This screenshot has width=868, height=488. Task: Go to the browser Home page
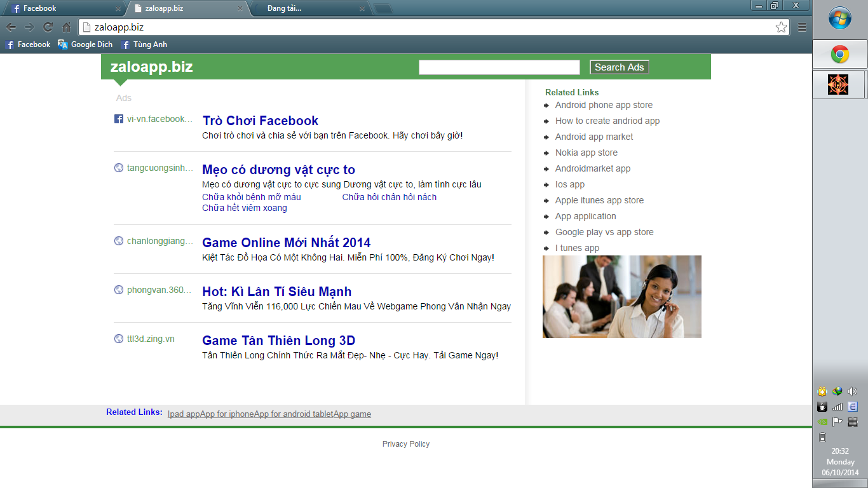coord(66,27)
